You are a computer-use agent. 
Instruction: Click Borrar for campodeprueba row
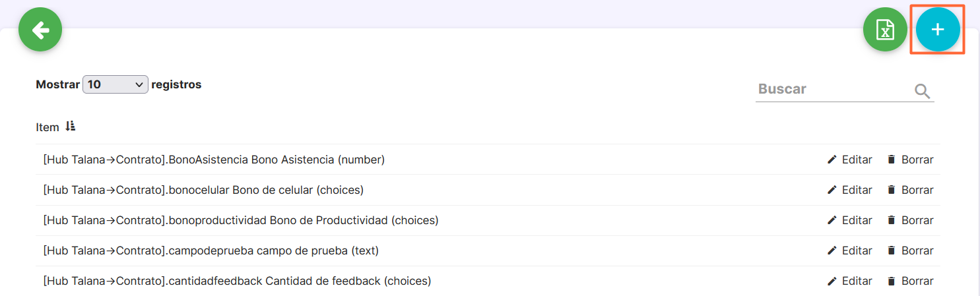click(x=917, y=251)
